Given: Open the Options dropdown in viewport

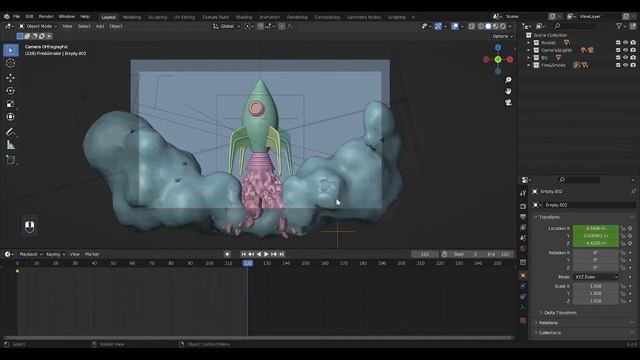Looking at the screenshot, I should [x=502, y=36].
